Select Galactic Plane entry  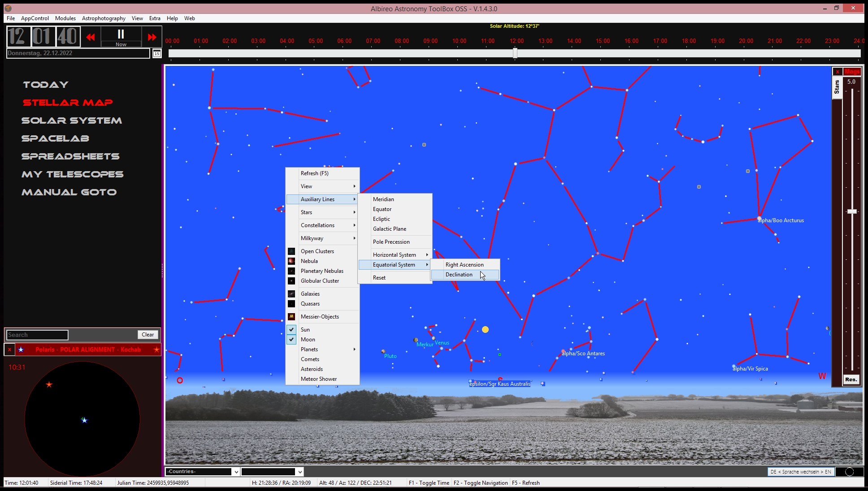395,229
